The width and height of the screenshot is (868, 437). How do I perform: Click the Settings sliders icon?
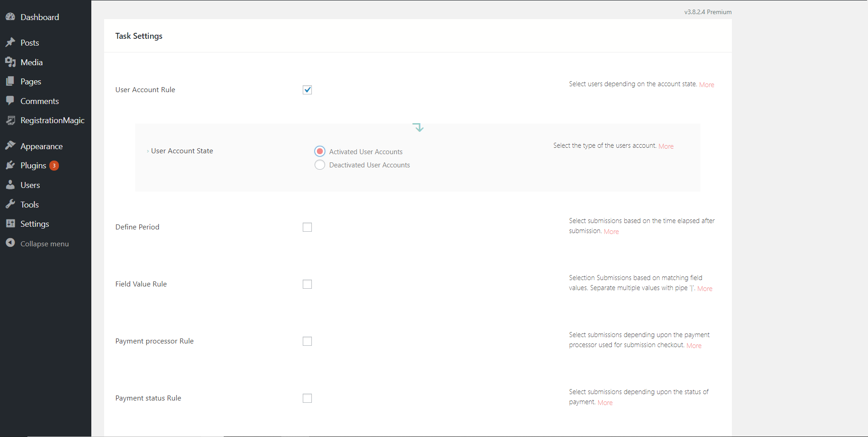point(10,224)
